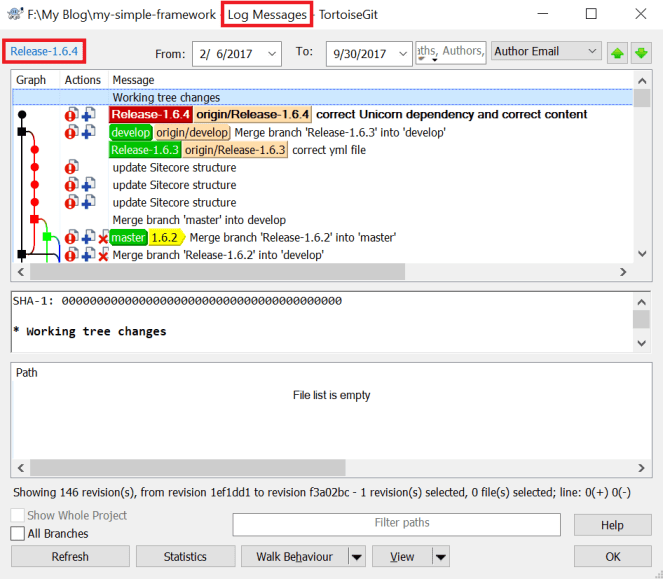
Task: Click the green down arrow navigation icon
Action: click(x=641, y=52)
